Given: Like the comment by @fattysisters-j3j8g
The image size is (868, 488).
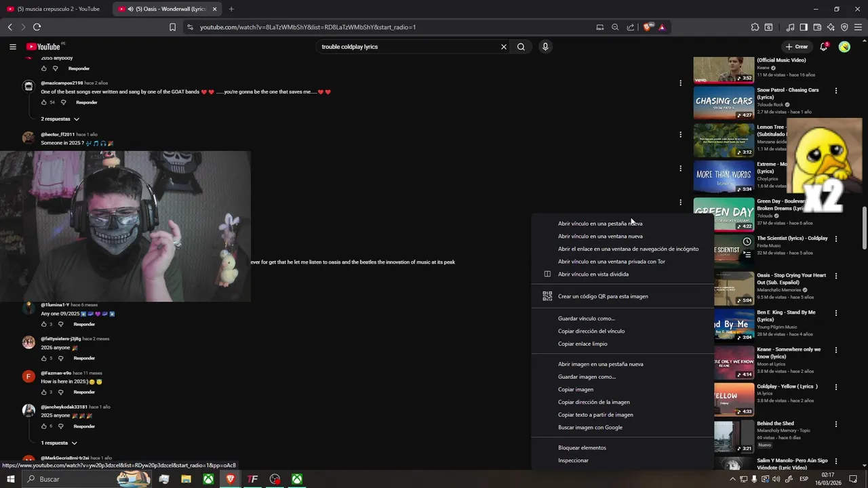Looking at the screenshot, I should point(44,358).
